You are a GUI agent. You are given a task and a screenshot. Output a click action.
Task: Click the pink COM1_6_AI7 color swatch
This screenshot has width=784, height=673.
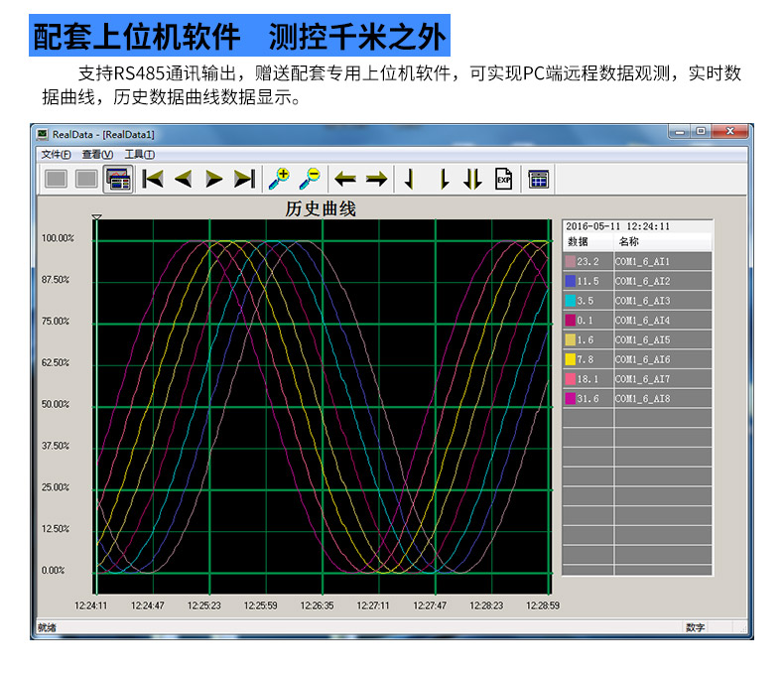570,378
